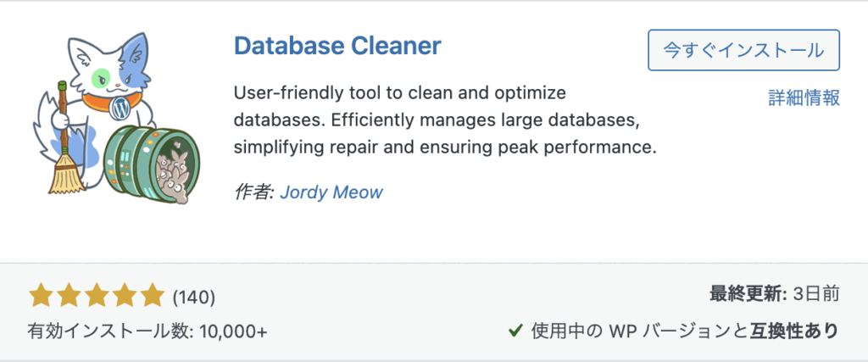The height and width of the screenshot is (362, 868).
Task: Click the plugin description paragraph
Action: [444, 120]
